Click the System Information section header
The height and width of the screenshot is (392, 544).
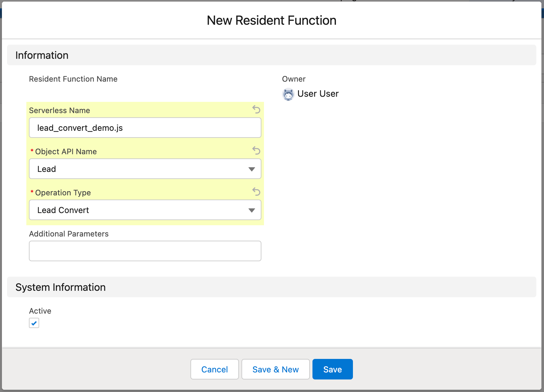coord(60,287)
